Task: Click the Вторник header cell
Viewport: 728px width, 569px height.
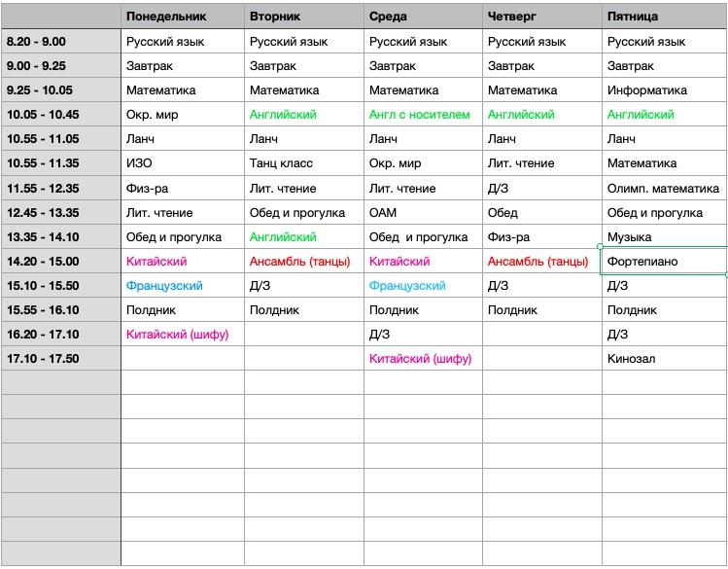Action: 303,17
